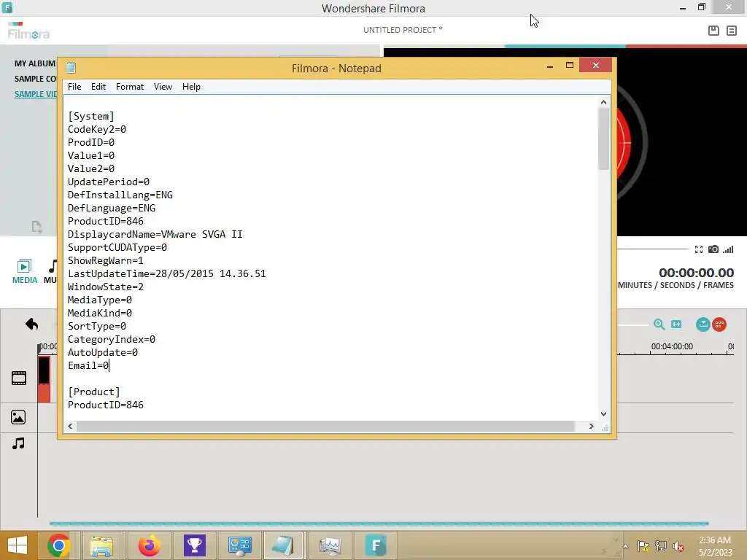Launch Firefox from the taskbar
The width and height of the screenshot is (747, 560).
tap(149, 545)
